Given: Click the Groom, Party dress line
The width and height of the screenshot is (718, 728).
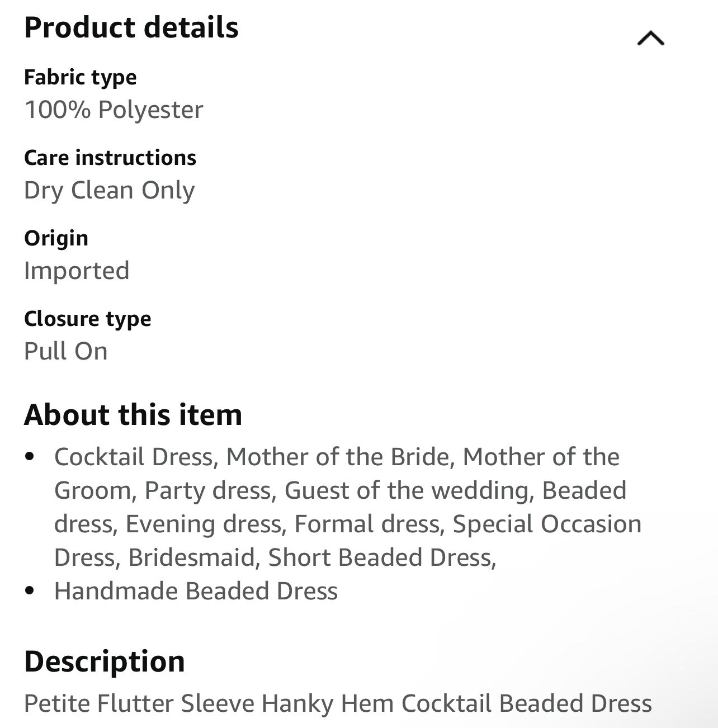Looking at the screenshot, I should [x=340, y=490].
